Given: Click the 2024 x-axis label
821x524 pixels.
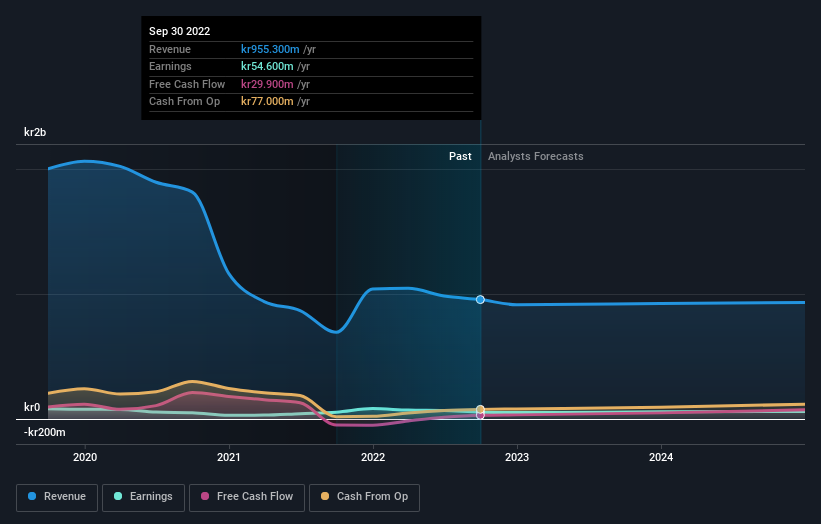Looking at the screenshot, I should (x=661, y=457).
